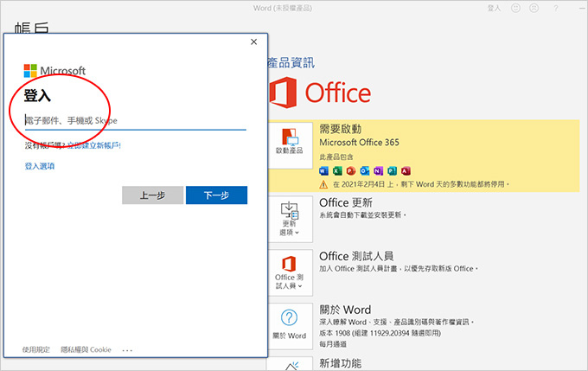
Task: Open the 更新選項 update options dropdown
Action: tap(290, 219)
